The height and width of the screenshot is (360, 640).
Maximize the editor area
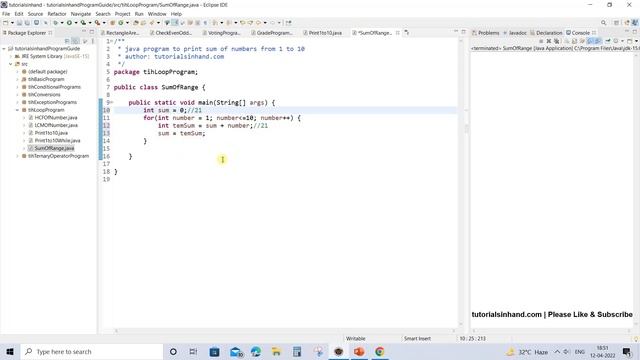[x=463, y=32]
